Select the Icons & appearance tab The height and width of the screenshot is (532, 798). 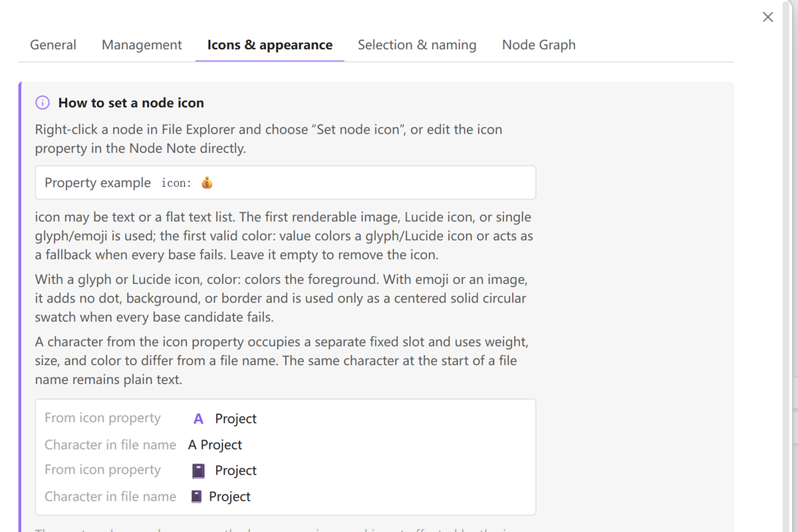270,45
